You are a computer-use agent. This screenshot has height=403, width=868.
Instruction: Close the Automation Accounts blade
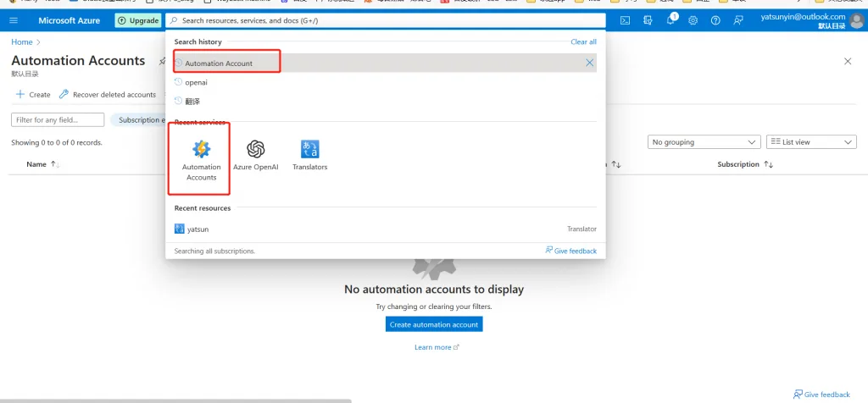pyautogui.click(x=848, y=61)
